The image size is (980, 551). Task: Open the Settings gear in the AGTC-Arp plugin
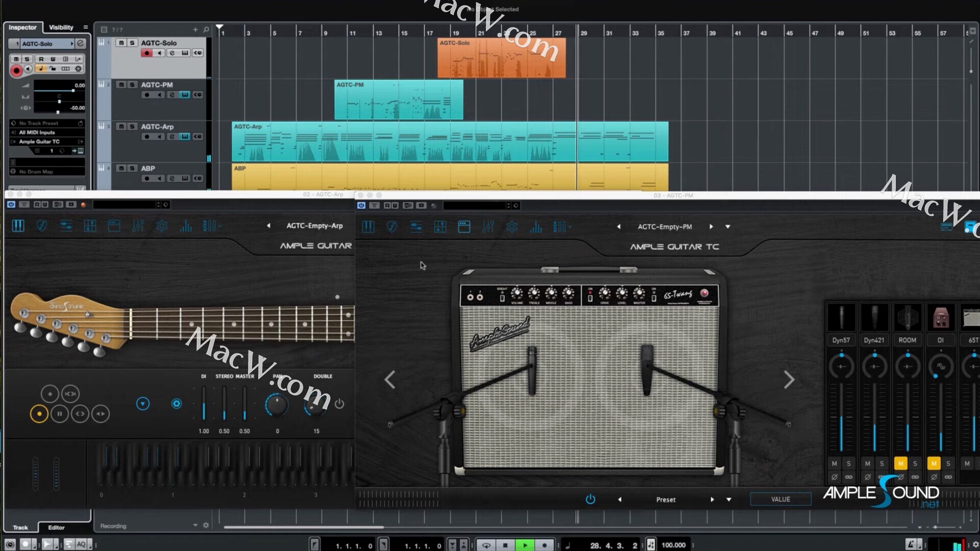point(162,226)
